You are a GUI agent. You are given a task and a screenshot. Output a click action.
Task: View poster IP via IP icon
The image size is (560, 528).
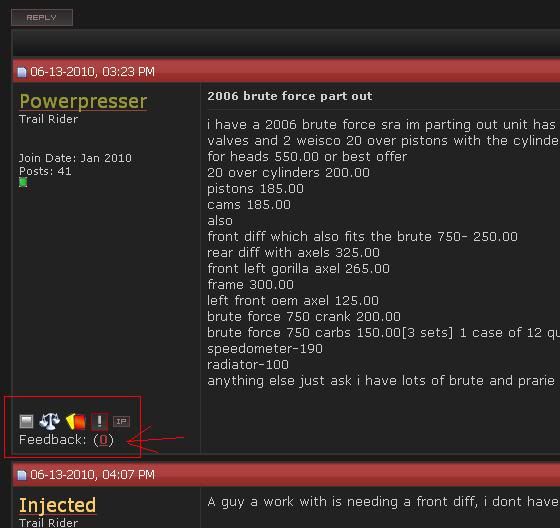click(121, 422)
